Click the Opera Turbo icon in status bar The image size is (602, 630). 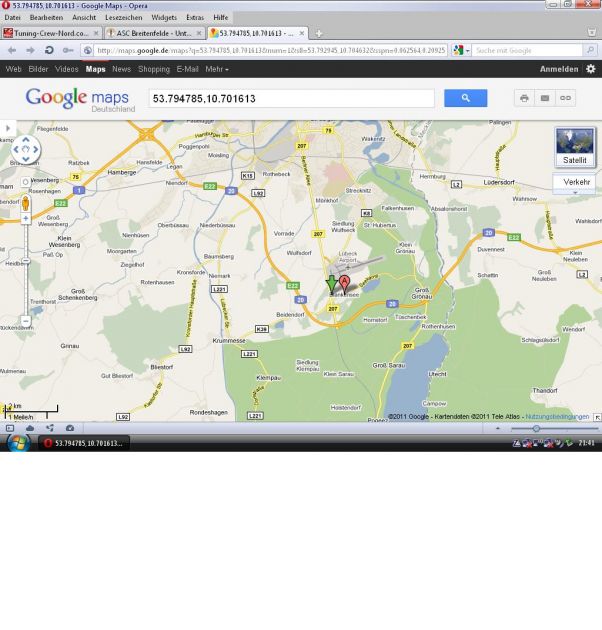coord(70,428)
